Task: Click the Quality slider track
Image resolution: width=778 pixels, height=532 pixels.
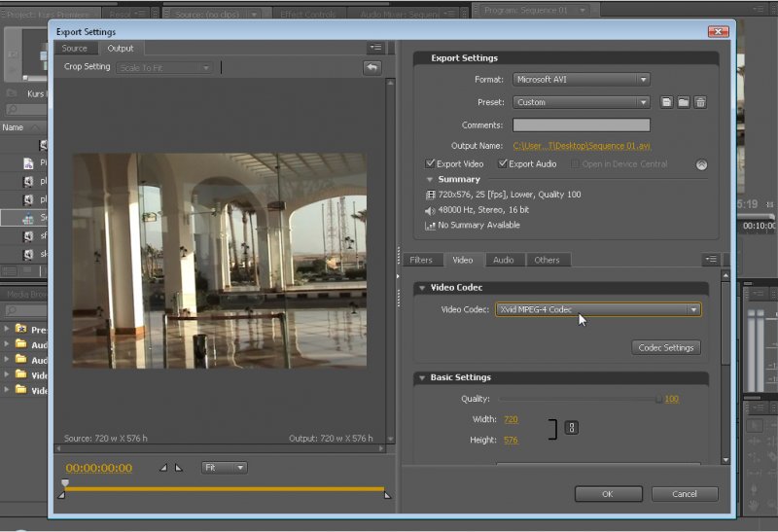Action: (x=579, y=399)
